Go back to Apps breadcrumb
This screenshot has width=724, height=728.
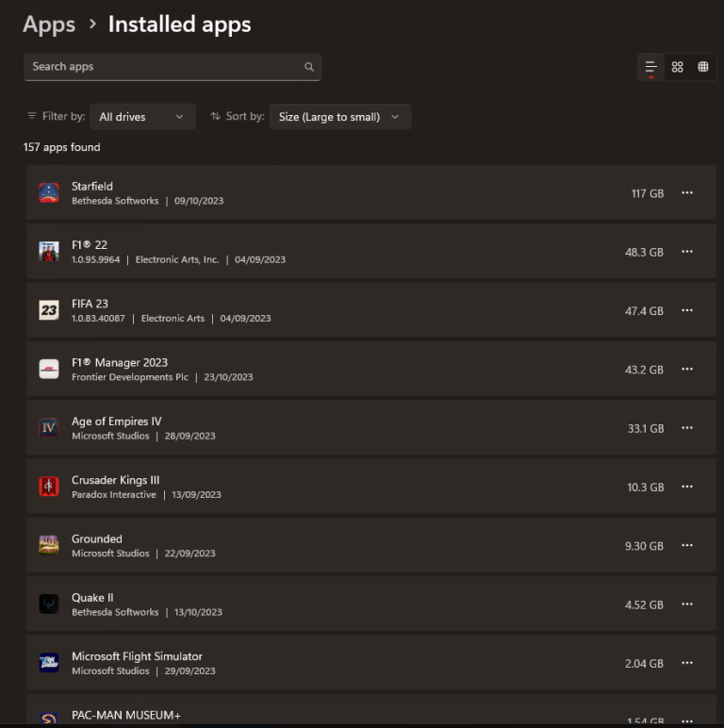pyautogui.click(x=49, y=25)
